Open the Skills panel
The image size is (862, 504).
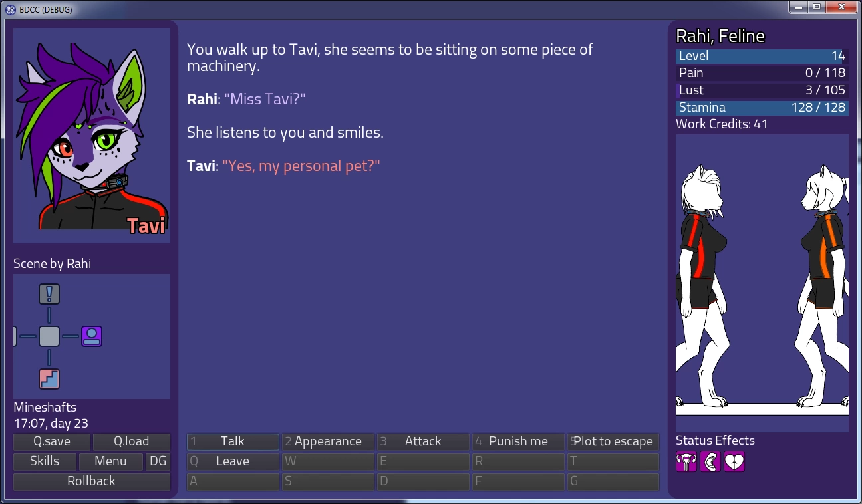(45, 461)
